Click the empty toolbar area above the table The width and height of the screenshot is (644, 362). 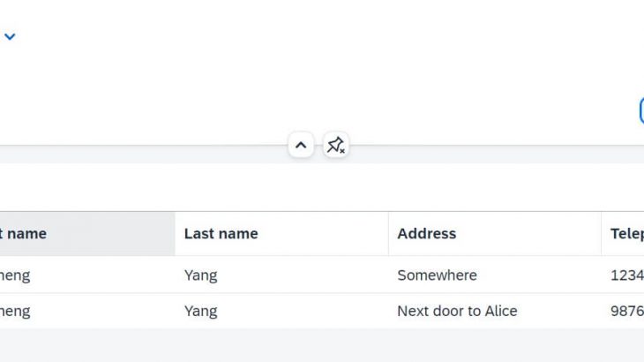pos(322,187)
